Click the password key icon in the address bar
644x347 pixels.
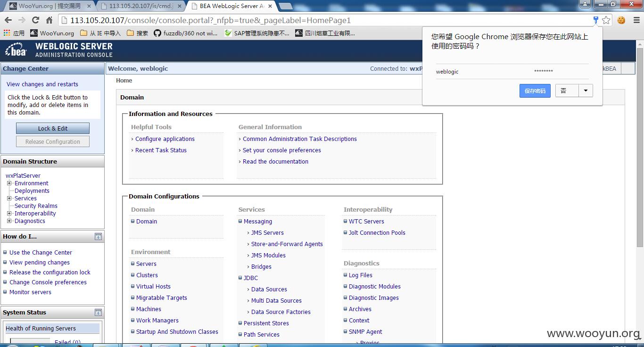596,20
